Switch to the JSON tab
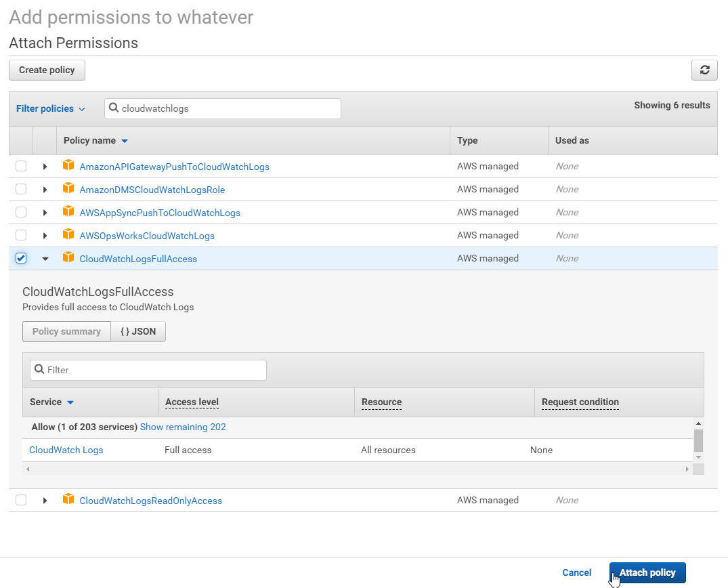 [138, 332]
